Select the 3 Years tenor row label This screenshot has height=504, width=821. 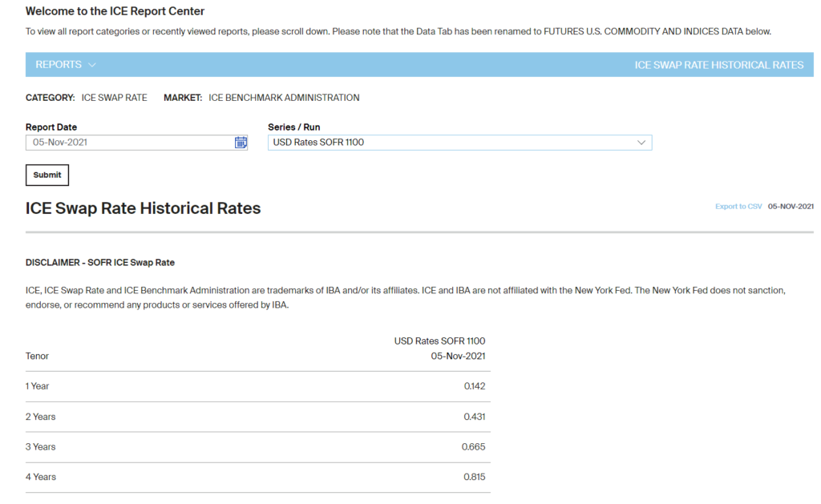[x=40, y=446]
